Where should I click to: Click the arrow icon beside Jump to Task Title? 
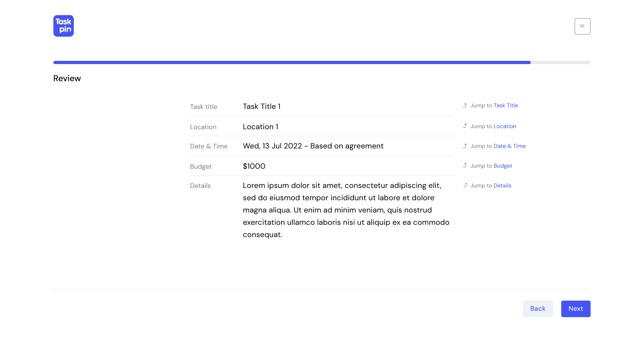(465, 105)
